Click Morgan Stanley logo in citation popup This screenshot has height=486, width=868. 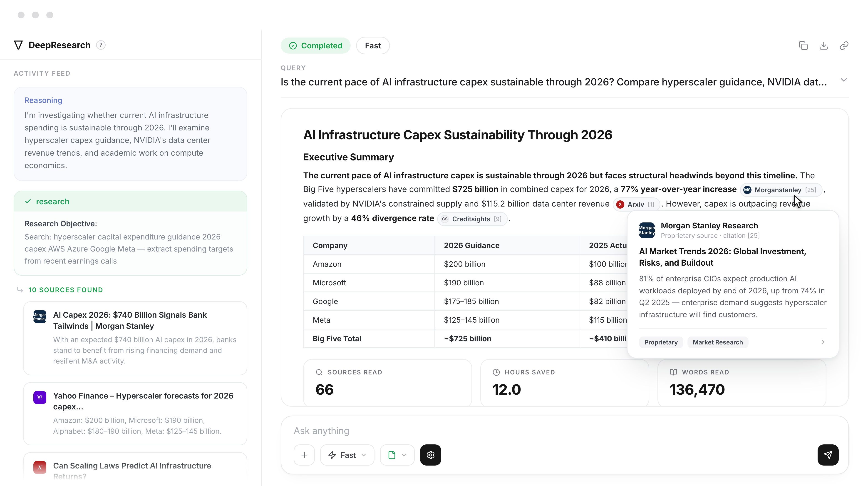647,230
